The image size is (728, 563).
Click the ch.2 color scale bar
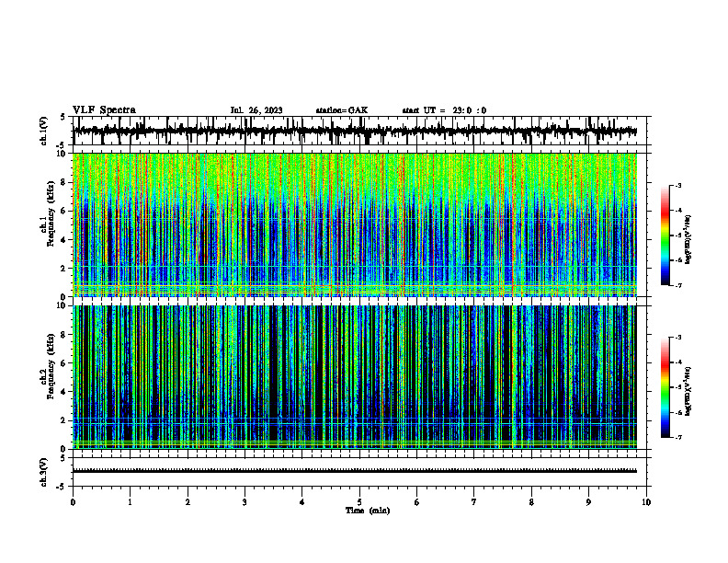[665, 387]
